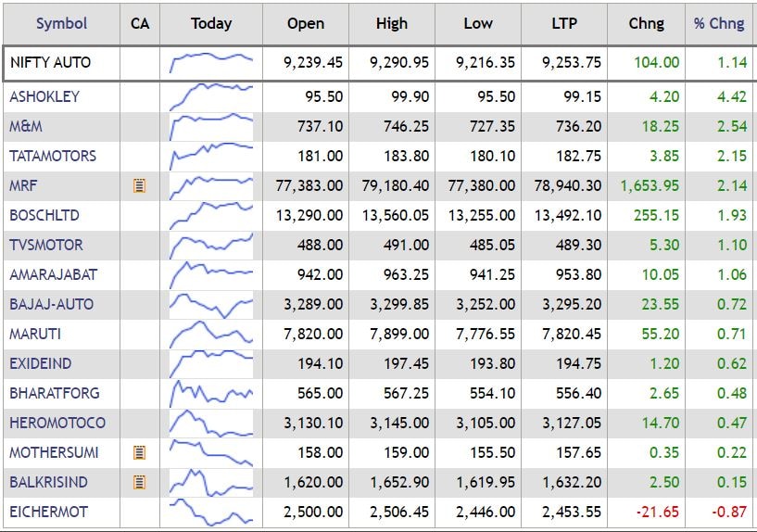Click the BHARATFORG symbol link
Screen dimensions: 757x532
coord(55,394)
